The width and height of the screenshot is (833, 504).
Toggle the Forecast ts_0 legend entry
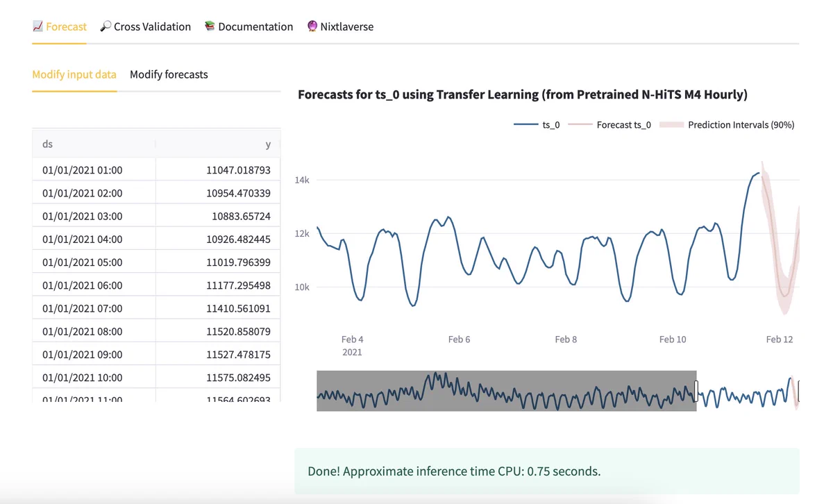click(x=609, y=125)
